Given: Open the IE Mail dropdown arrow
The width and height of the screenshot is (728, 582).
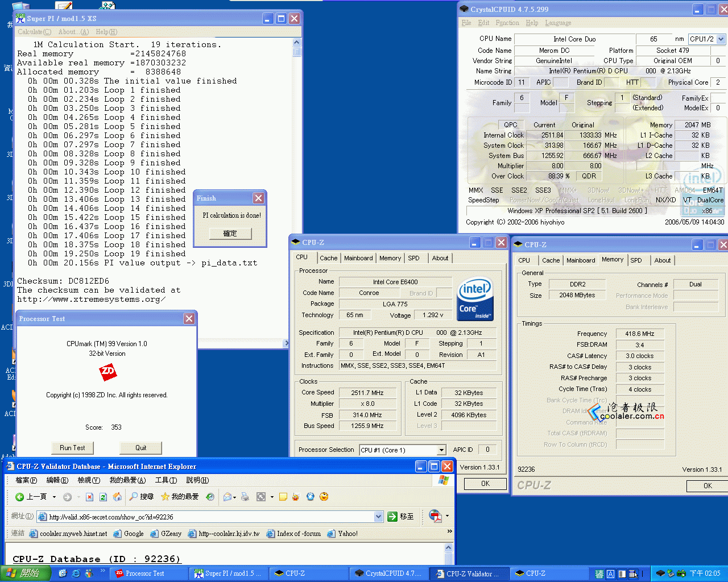Looking at the screenshot, I should (234, 497).
